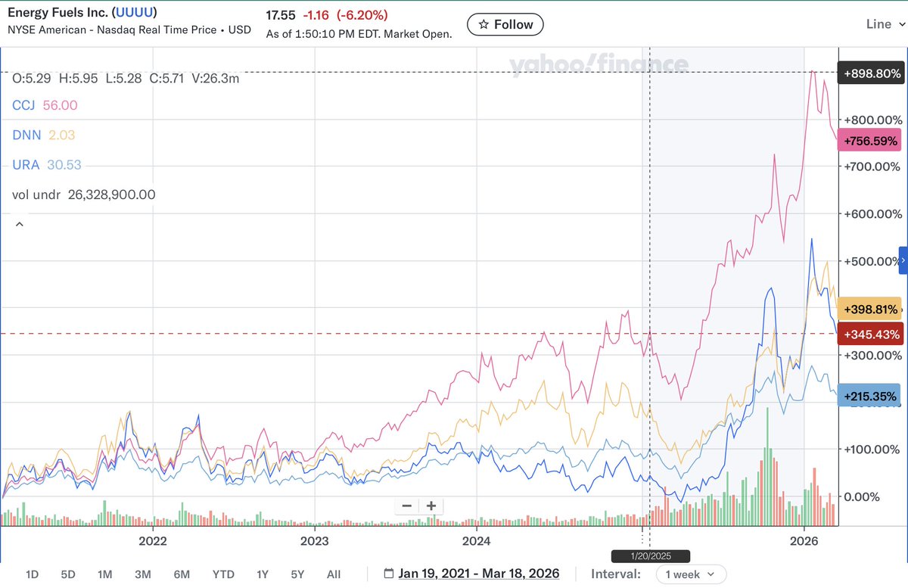The height and width of the screenshot is (588, 908).
Task: Click the market open timestamp text
Action: 359,34
